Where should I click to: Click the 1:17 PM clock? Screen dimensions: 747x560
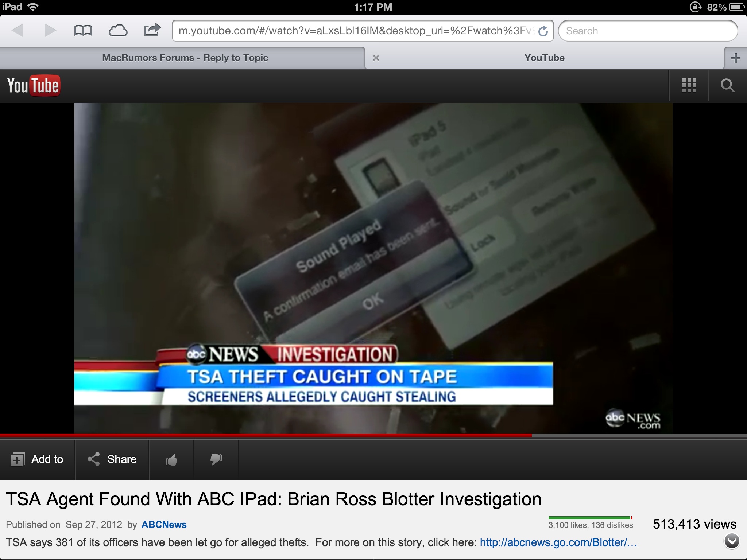pyautogui.click(x=373, y=7)
